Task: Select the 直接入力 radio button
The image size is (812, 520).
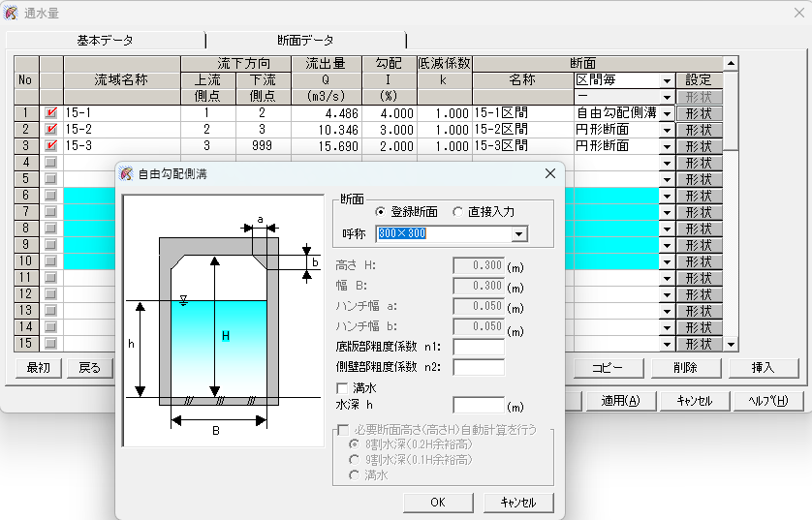Action: point(458,211)
